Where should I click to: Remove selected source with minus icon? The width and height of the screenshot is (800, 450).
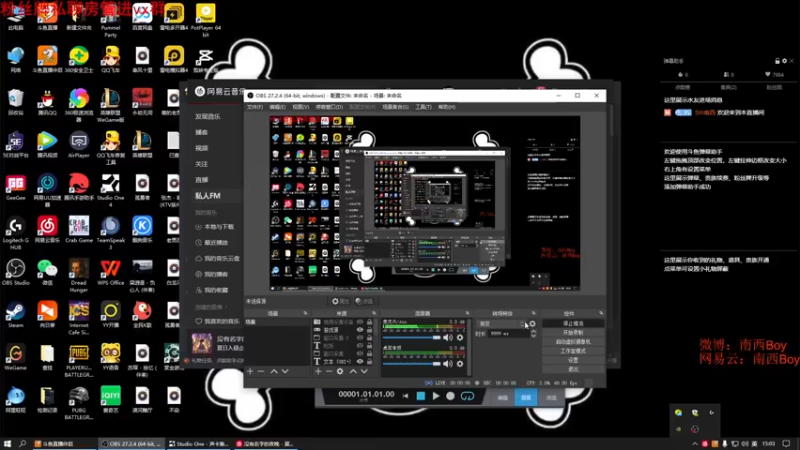329,371
